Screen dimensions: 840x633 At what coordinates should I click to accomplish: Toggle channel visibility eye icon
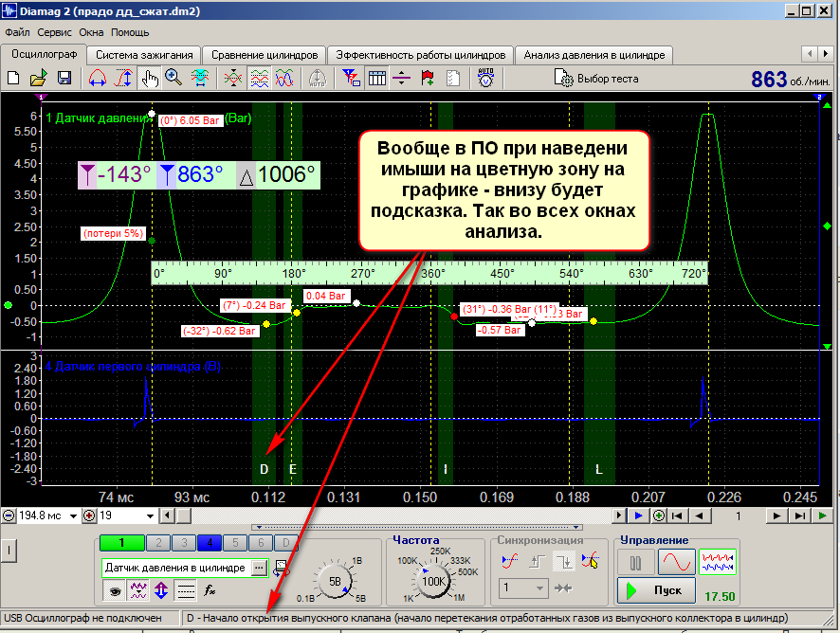(115, 591)
